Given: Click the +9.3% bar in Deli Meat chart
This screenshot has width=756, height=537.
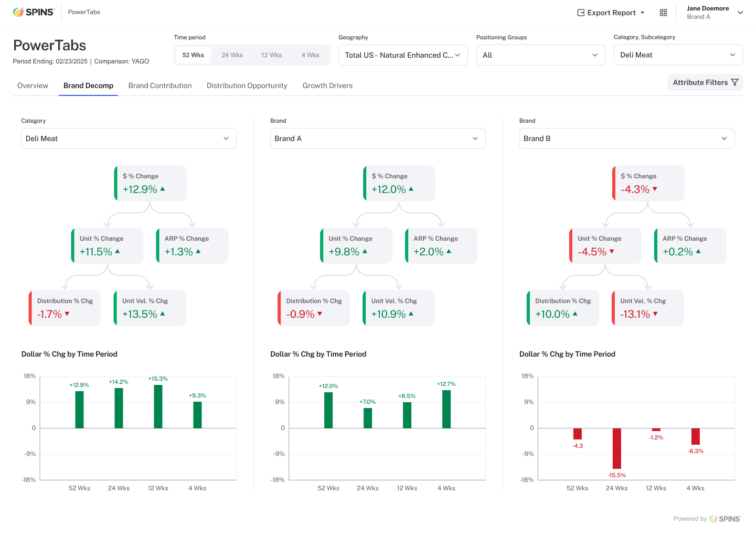Looking at the screenshot, I should [x=197, y=415].
